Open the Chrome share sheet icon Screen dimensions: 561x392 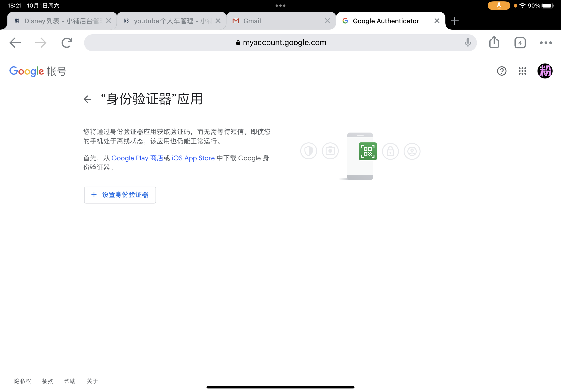pyautogui.click(x=494, y=42)
